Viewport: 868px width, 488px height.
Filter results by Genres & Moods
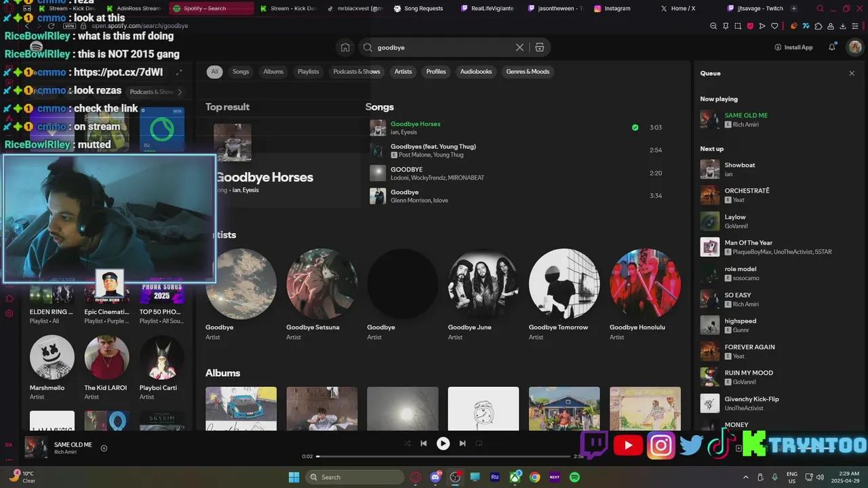pyautogui.click(x=528, y=72)
